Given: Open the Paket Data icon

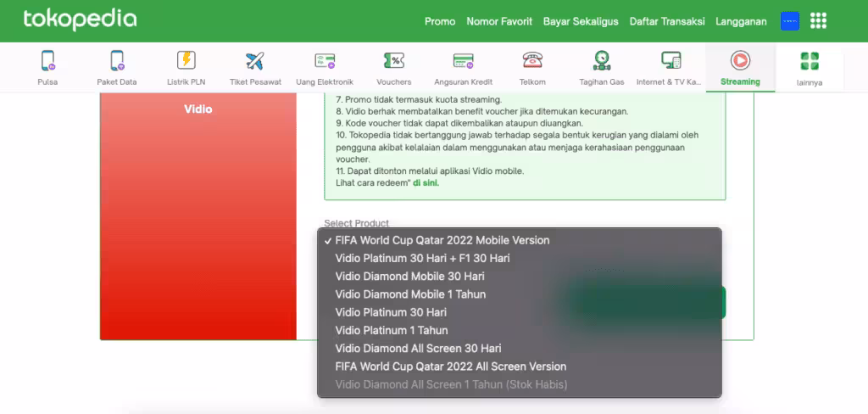Looking at the screenshot, I should tap(117, 60).
